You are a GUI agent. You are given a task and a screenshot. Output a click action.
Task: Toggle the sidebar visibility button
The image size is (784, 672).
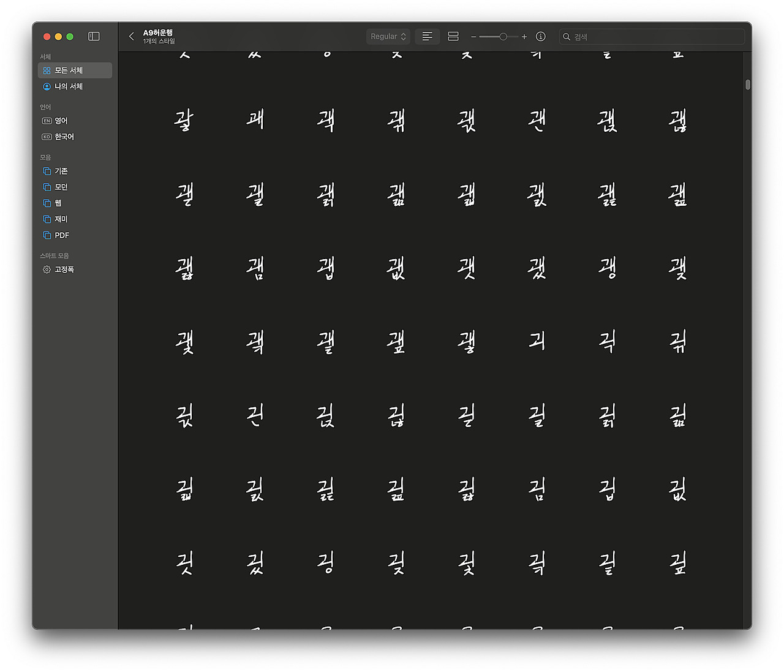(x=94, y=37)
